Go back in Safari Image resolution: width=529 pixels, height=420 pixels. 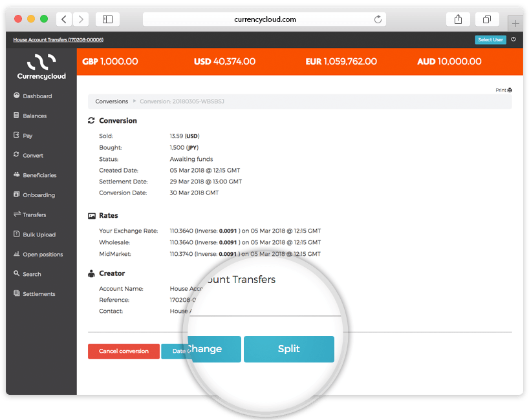click(x=64, y=19)
